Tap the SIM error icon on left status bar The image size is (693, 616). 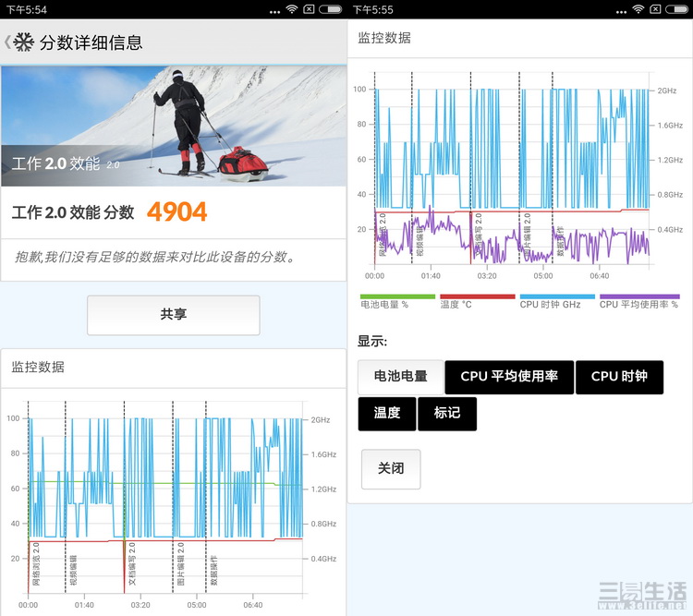pos(309,9)
